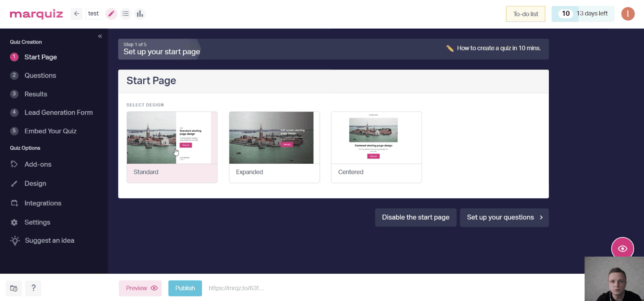
Task: Click the folder history icon at bottom
Action: click(14, 288)
